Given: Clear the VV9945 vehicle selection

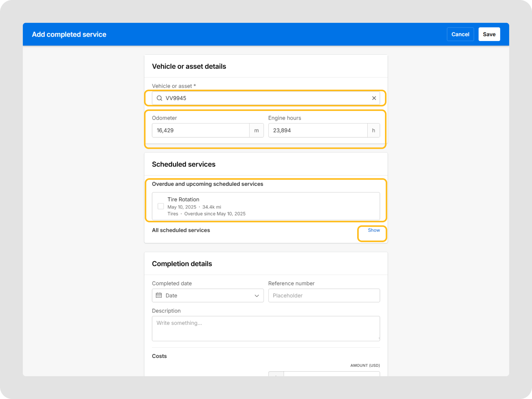Looking at the screenshot, I should (x=374, y=98).
